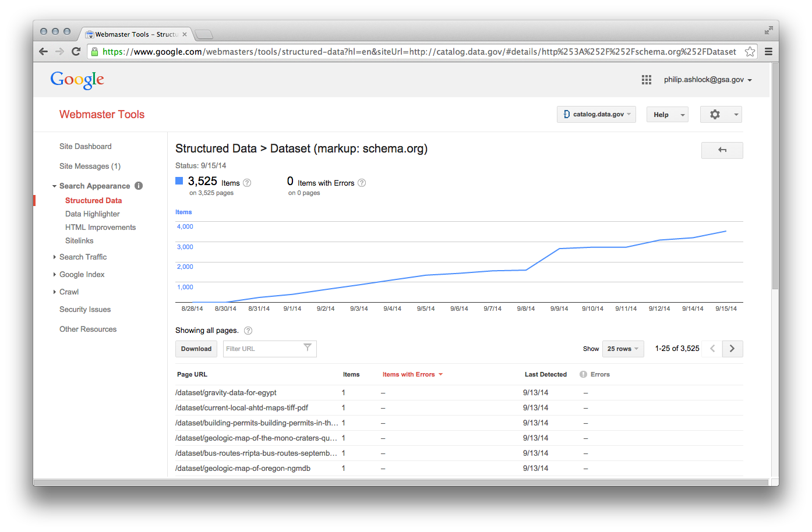
Task: Click filter funnel icon in Filter URL
Action: (308, 347)
